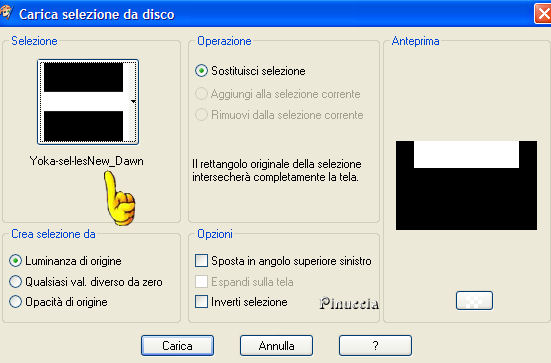551x363 pixels.
Task: Select Luminanza di origine option
Action: click(x=15, y=261)
